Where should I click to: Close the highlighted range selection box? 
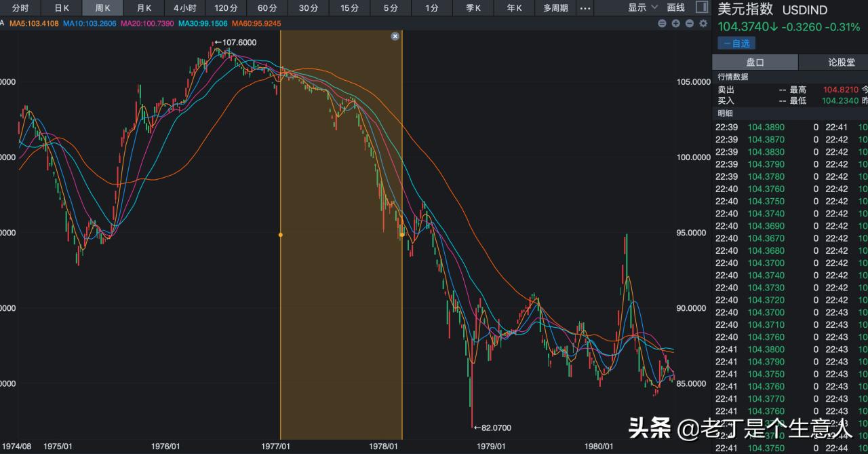395,36
